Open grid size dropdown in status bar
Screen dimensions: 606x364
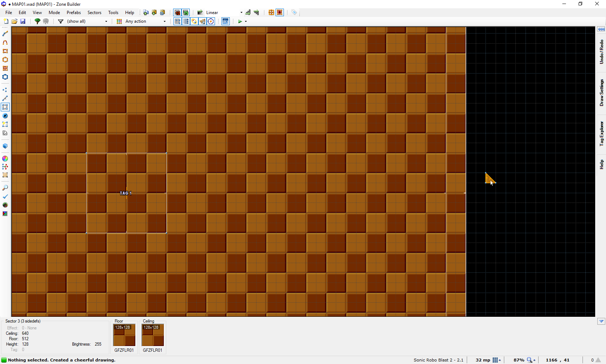point(497,360)
